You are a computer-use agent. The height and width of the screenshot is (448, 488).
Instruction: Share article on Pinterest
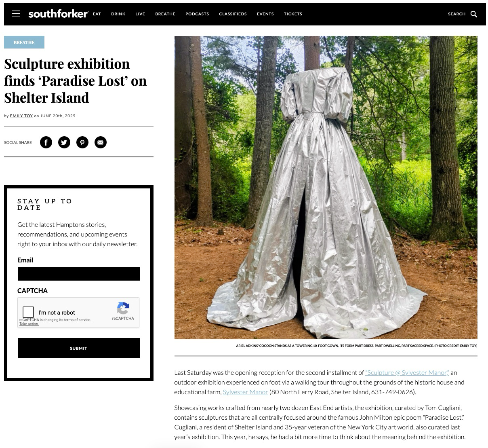click(82, 142)
